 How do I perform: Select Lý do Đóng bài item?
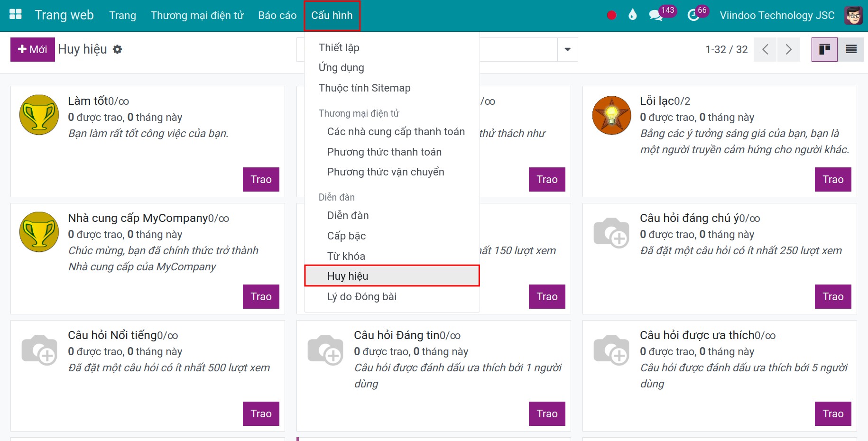pyautogui.click(x=392, y=297)
